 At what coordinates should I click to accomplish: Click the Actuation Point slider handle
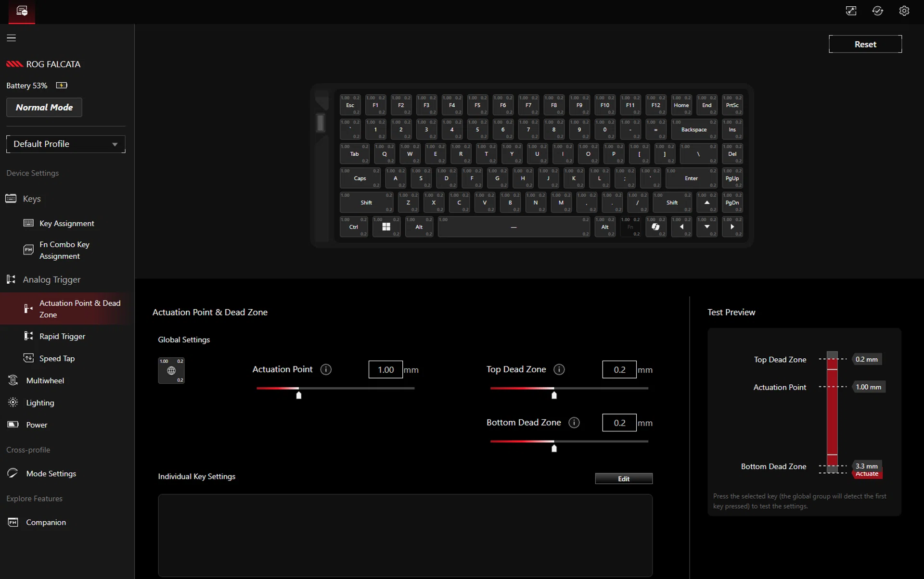[x=299, y=395]
